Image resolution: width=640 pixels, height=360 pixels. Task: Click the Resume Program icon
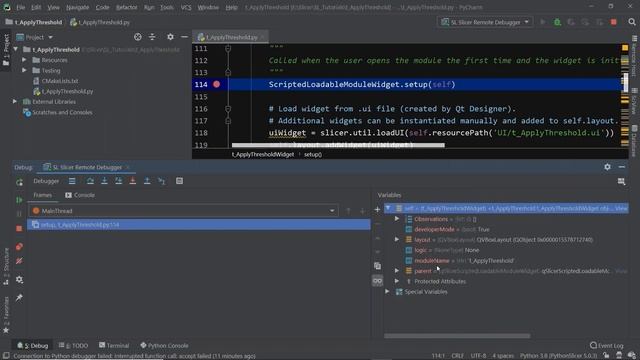19,200
